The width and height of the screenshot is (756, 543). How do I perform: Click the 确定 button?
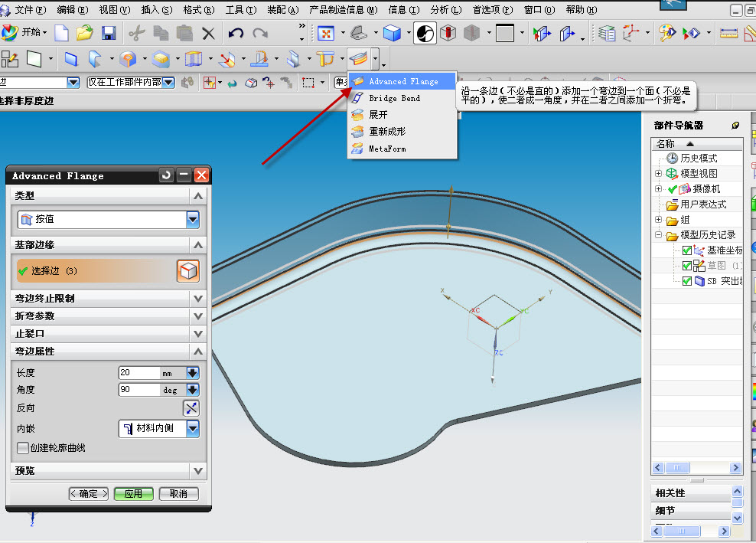point(89,494)
